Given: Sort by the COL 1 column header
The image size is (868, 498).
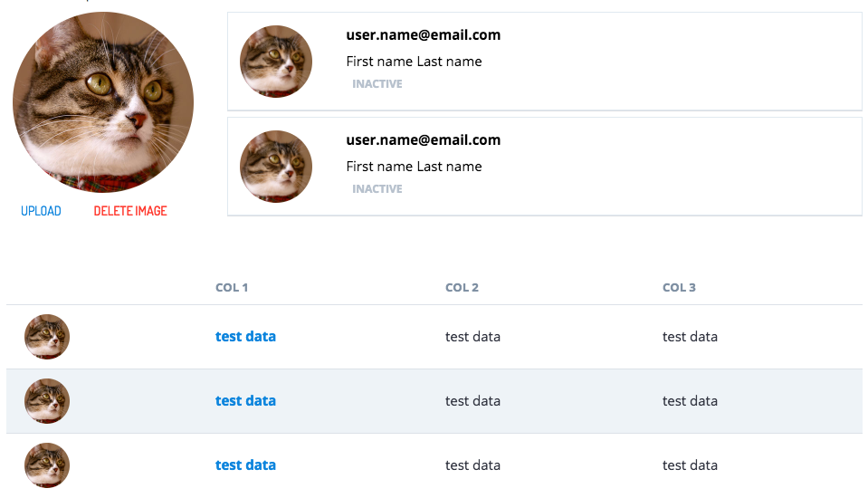Looking at the screenshot, I should [x=232, y=288].
